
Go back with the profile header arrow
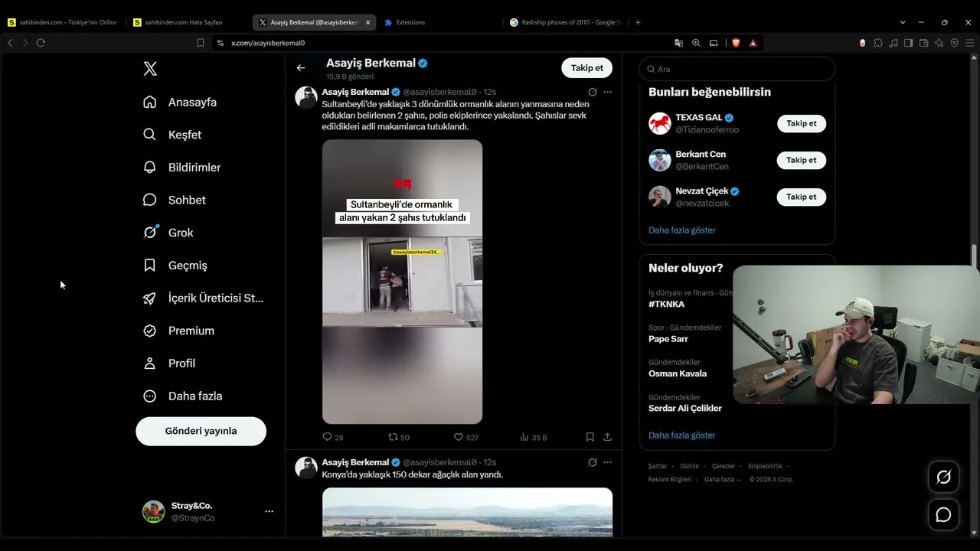coord(301,68)
